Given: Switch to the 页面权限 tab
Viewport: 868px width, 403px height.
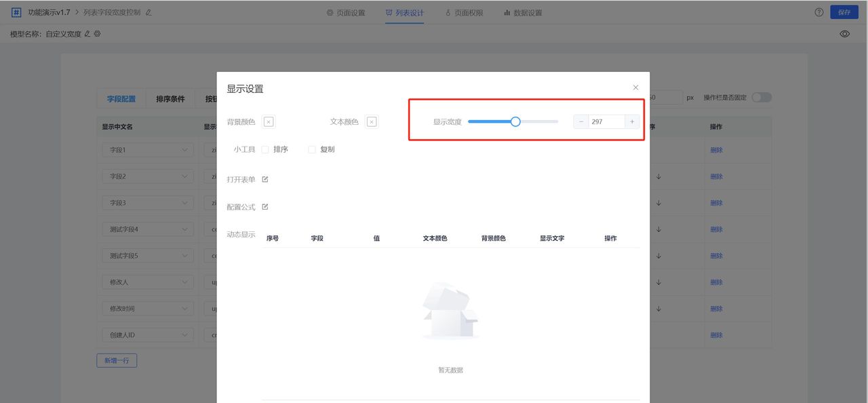Looking at the screenshot, I should 464,12.
